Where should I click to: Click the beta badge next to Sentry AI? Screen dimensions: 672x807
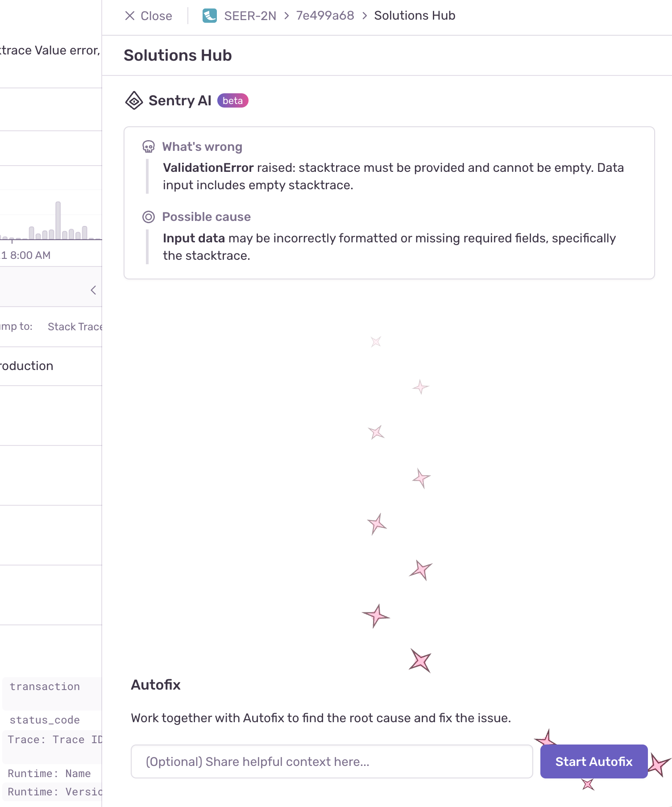(232, 100)
